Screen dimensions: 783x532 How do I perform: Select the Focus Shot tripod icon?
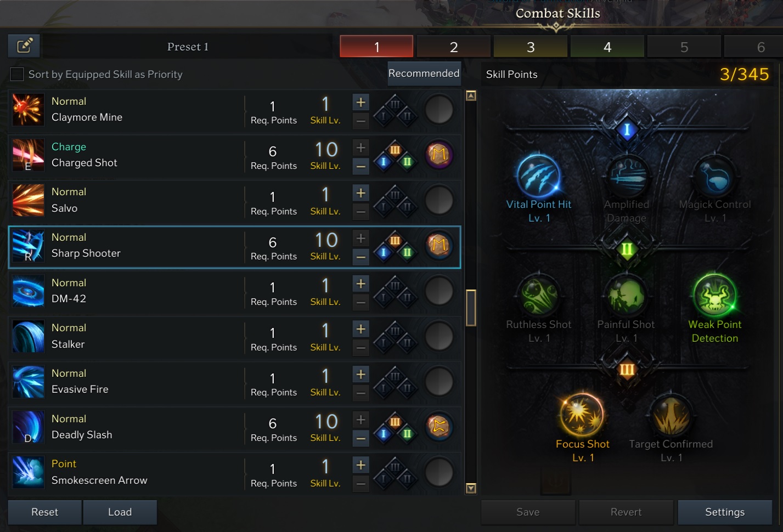coord(582,415)
